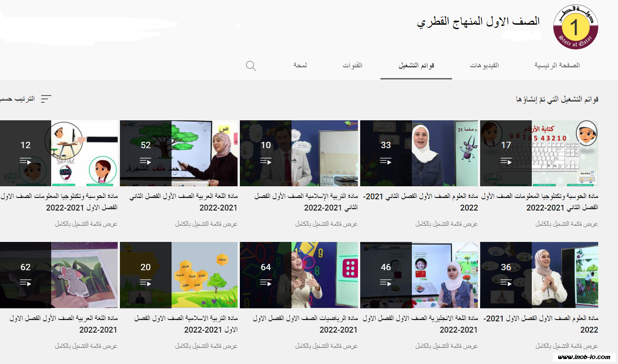This screenshot has height=364, width=618.
Task: Open the 20-video honeycomb playlist thumbnail
Action: (179, 275)
